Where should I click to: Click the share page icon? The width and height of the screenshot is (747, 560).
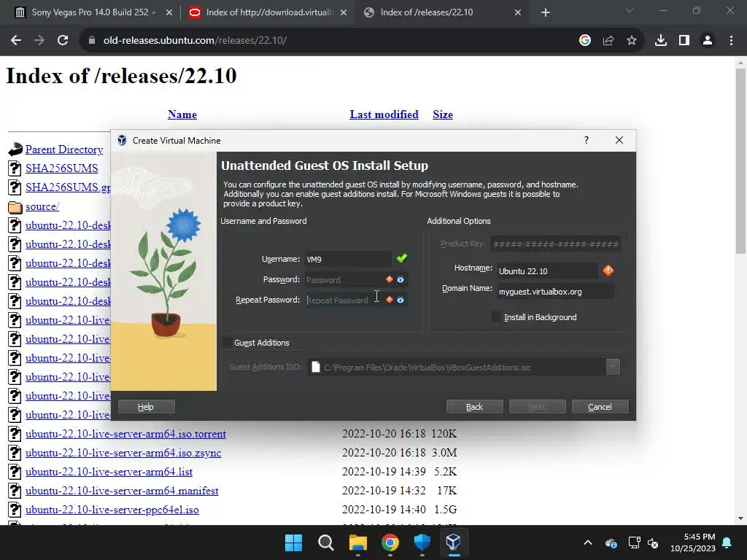[608, 41]
